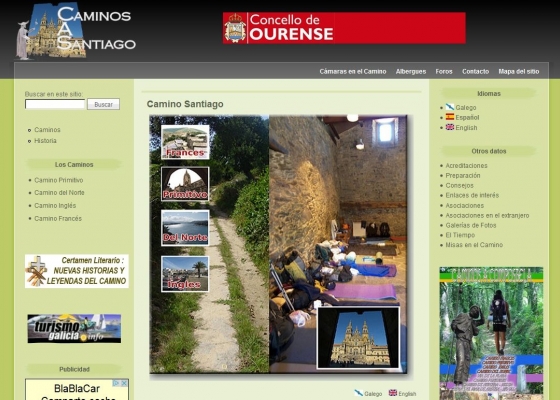
Task: Open the Concello de Ourense banner
Action: tap(344, 28)
